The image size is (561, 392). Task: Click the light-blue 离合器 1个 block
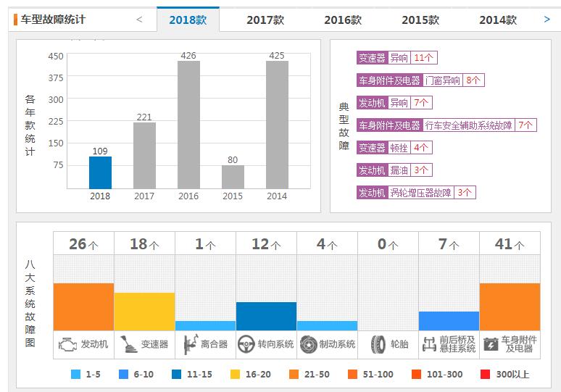tap(205, 326)
